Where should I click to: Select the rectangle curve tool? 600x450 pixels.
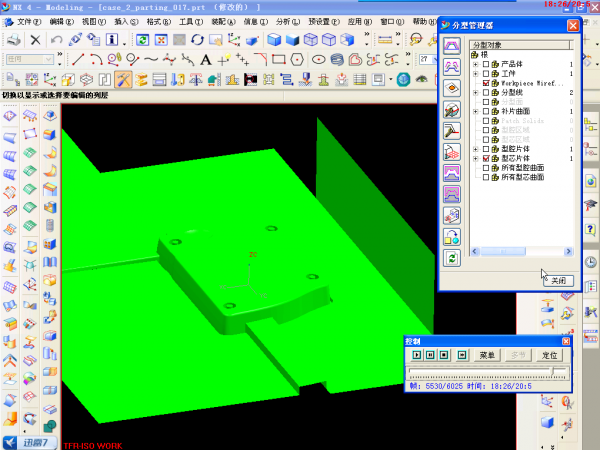(x=279, y=59)
